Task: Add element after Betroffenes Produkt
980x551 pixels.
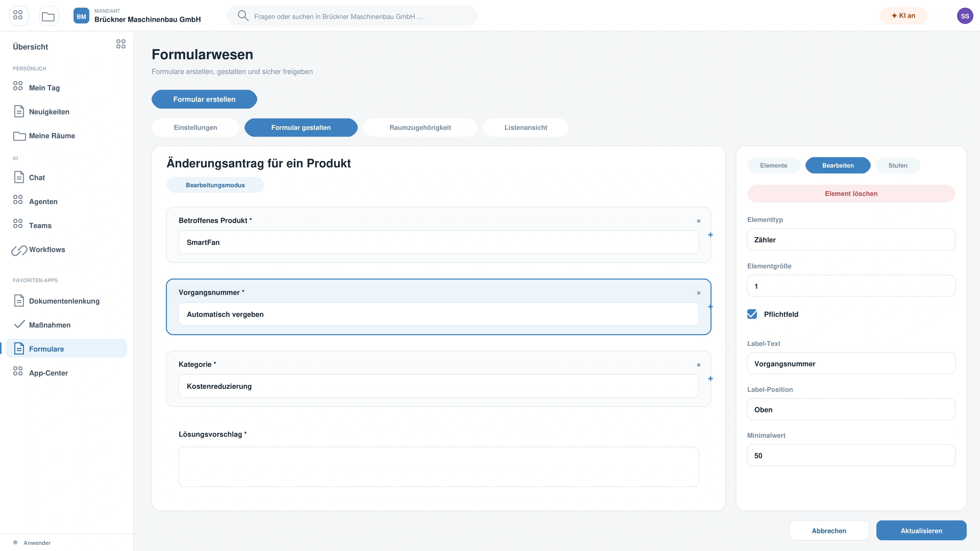Action: click(x=710, y=235)
